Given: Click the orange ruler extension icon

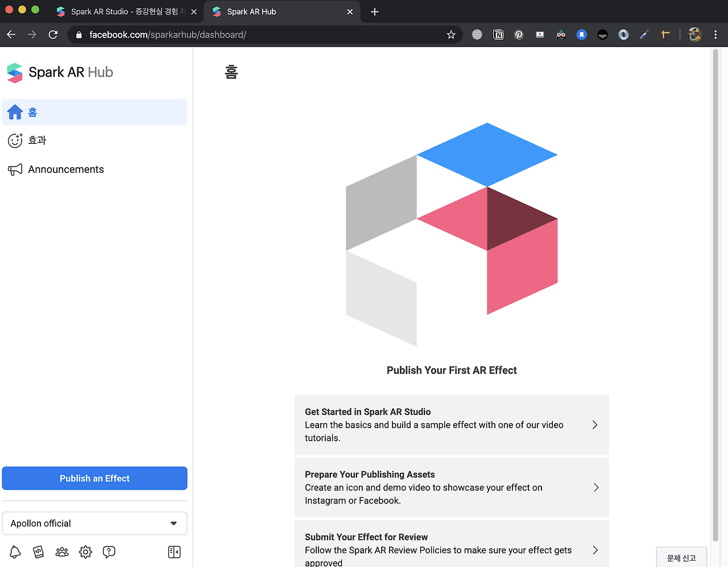Looking at the screenshot, I should click(665, 35).
